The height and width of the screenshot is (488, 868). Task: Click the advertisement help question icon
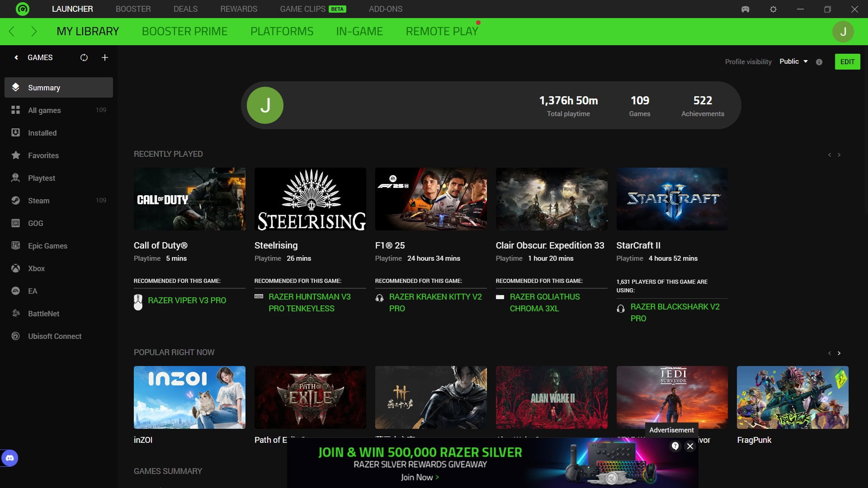[675, 446]
